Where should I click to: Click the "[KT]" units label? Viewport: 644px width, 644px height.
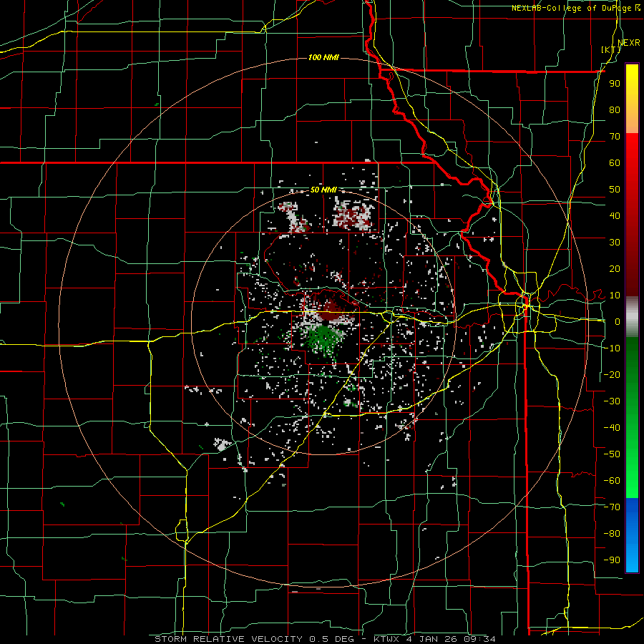pyautogui.click(x=611, y=49)
